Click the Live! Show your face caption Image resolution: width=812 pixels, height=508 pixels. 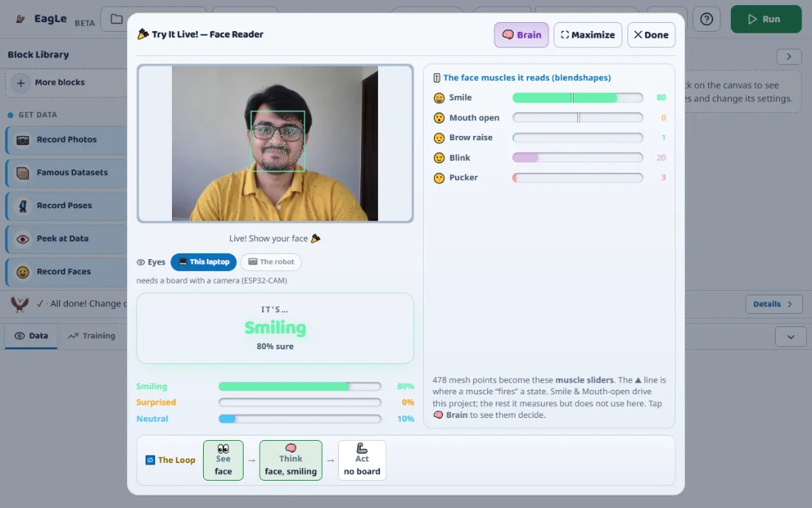275,238
